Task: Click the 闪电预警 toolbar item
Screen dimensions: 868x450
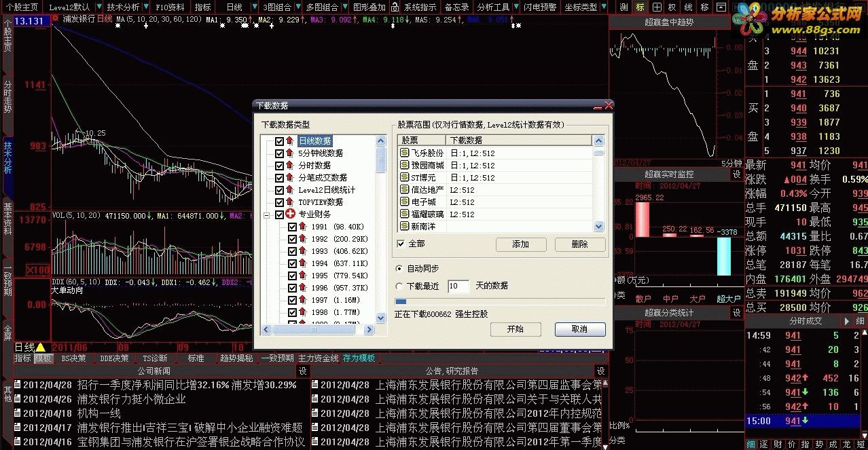Action: pos(541,7)
